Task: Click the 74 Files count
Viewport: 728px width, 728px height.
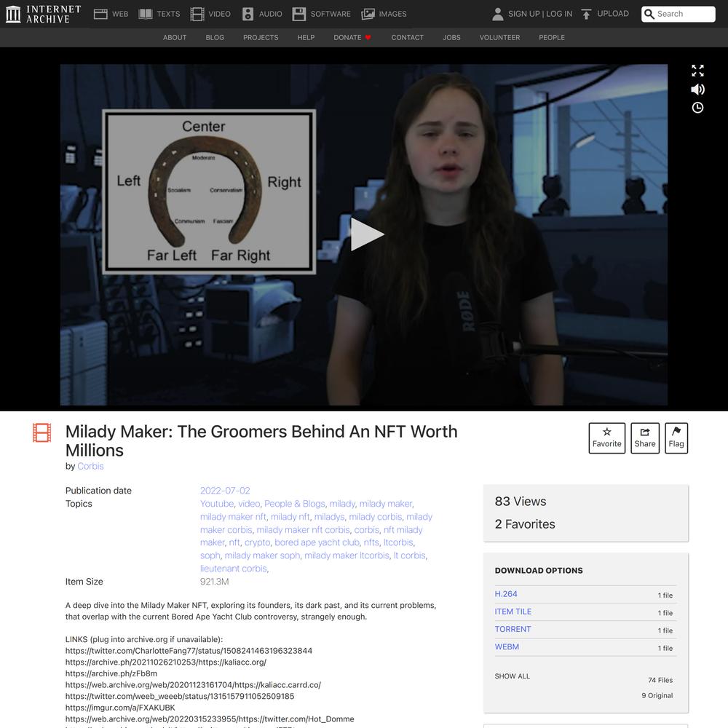Action: (660, 680)
